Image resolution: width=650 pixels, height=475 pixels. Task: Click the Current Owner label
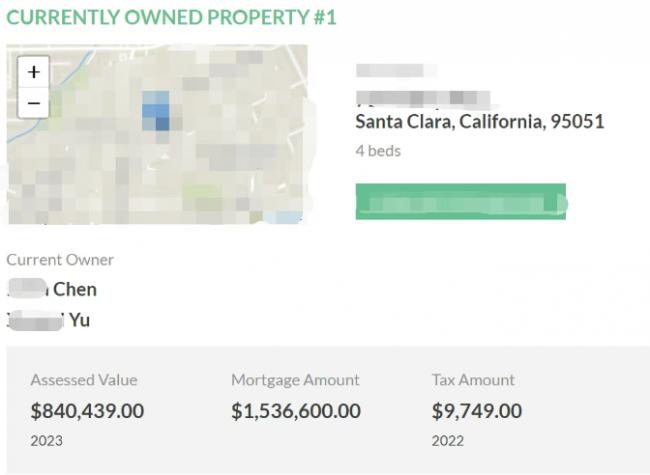(x=60, y=260)
